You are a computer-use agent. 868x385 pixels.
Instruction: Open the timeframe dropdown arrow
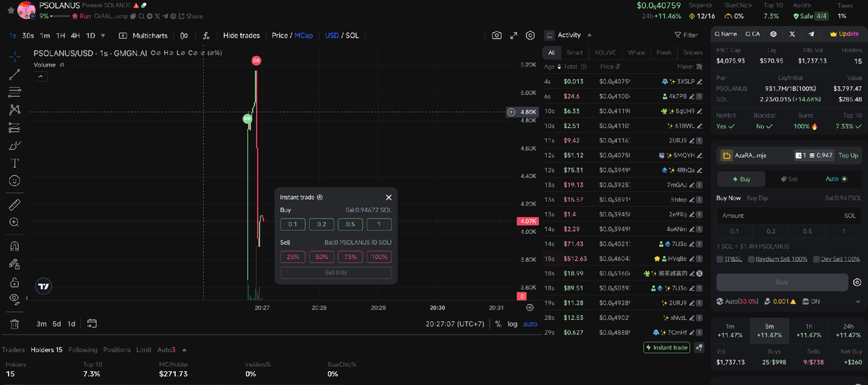103,35
